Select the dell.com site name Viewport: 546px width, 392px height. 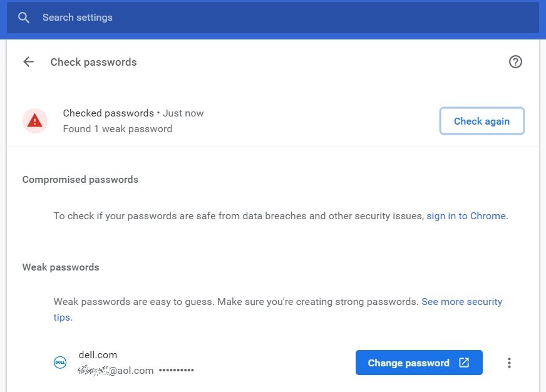coord(98,355)
